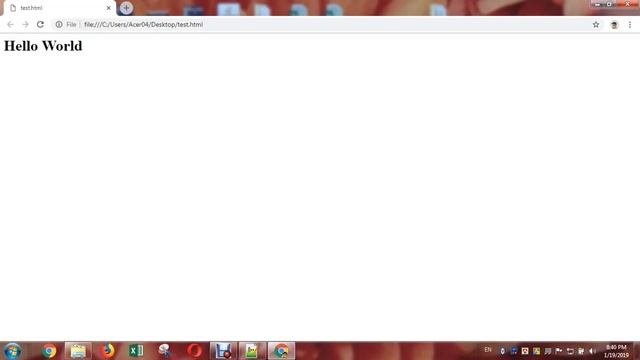
Task: Minimize the Chrome window
Action: 598,4
